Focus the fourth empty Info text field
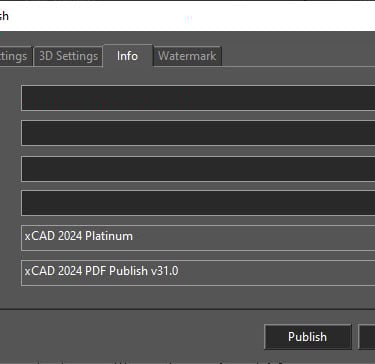This screenshot has height=364, width=375. 198,203
